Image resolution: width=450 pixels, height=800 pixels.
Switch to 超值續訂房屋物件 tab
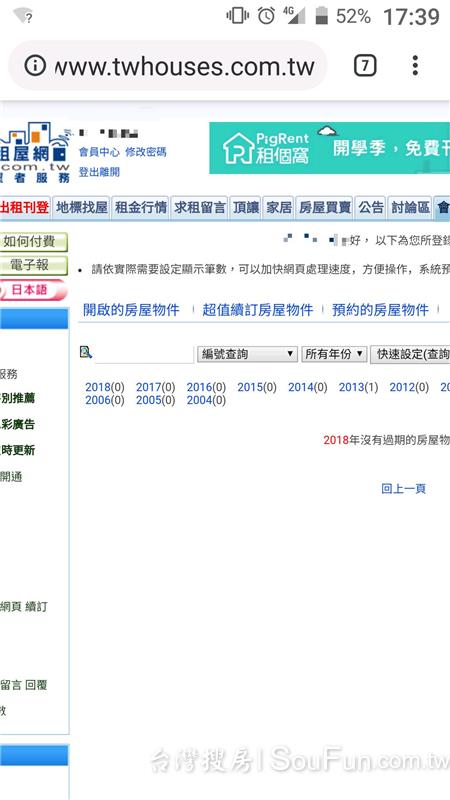click(257, 310)
